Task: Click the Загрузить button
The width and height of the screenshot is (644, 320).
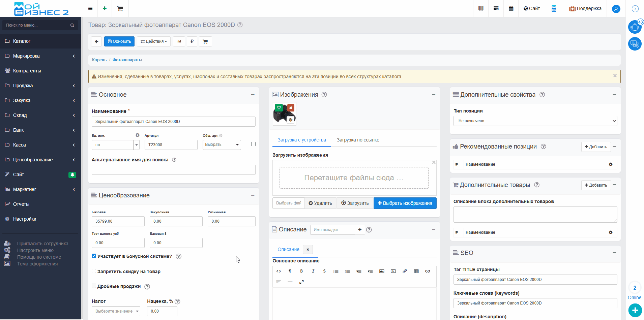Action: (x=355, y=203)
